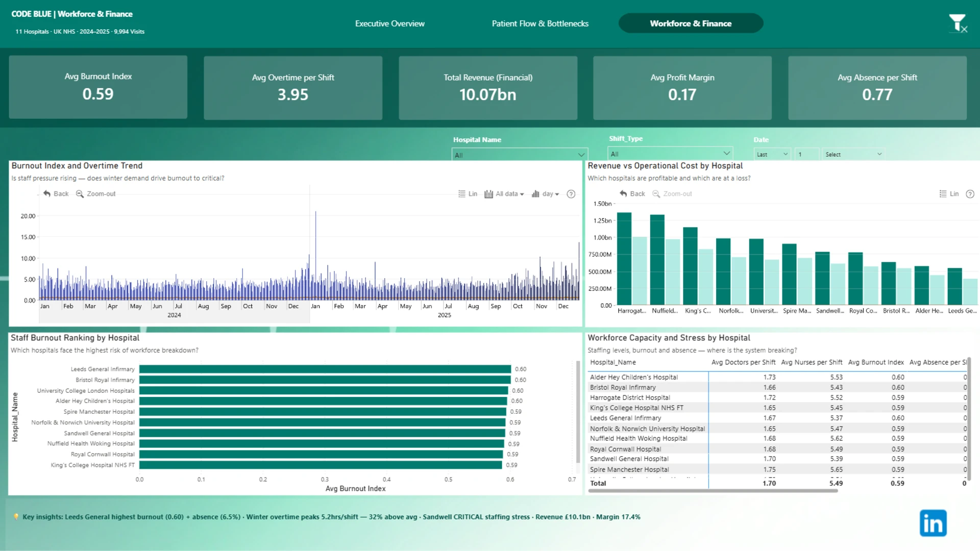
Task: Select the Workforce & Finance tab button
Action: [691, 23]
